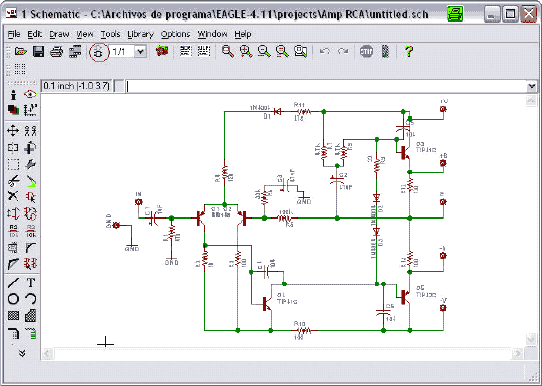542x386 pixels.
Task: Select the Add part tool
Action: (x=30, y=197)
